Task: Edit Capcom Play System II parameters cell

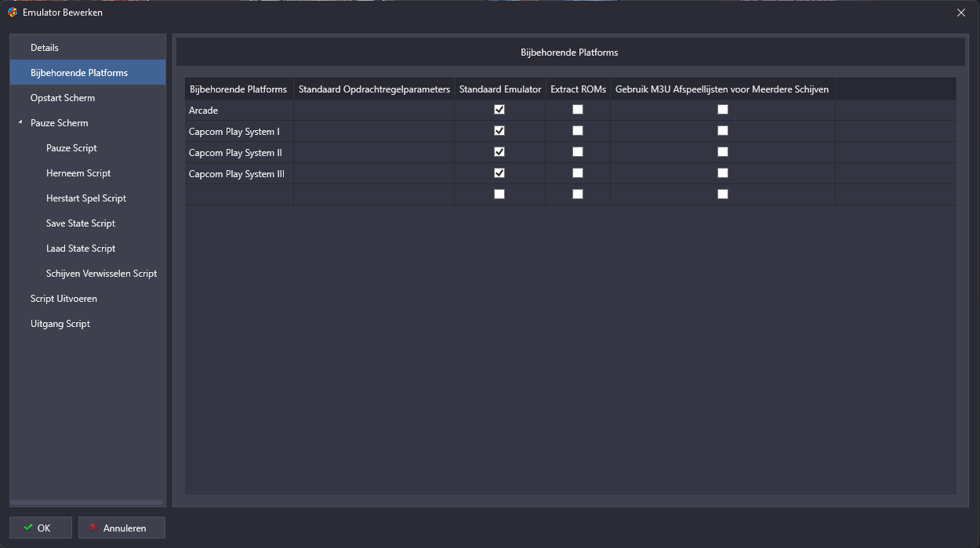Action: (374, 153)
